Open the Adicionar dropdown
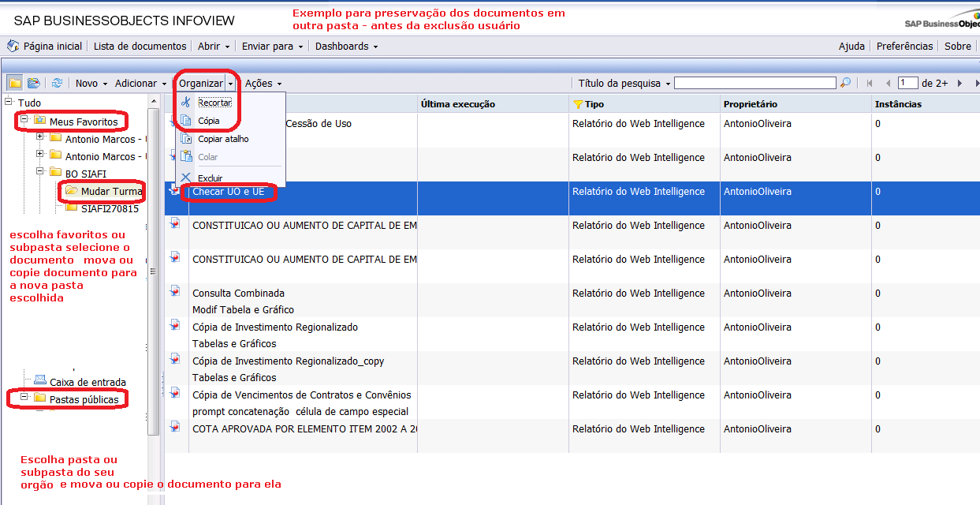This screenshot has height=505, width=980. coord(141,83)
